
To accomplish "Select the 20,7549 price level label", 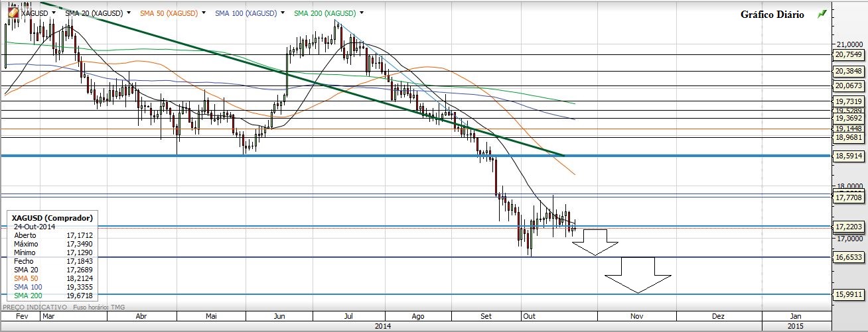I will (x=848, y=54).
